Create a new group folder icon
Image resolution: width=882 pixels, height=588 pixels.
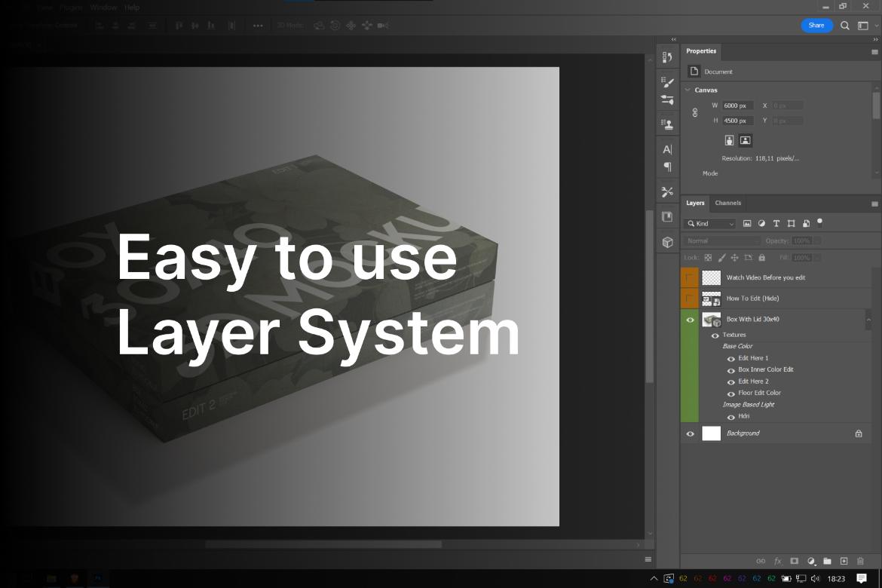pyautogui.click(x=828, y=561)
